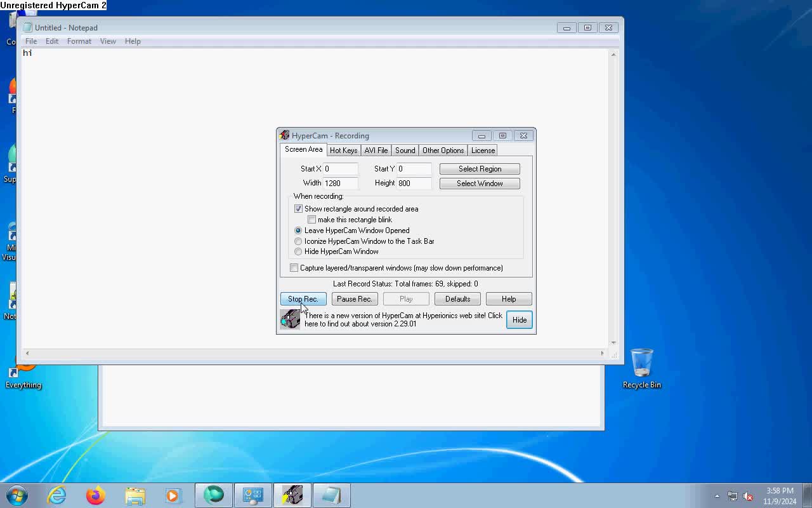Select Leave HyperCam Window Opened option
Image resolution: width=812 pixels, height=508 pixels.
(298, 231)
